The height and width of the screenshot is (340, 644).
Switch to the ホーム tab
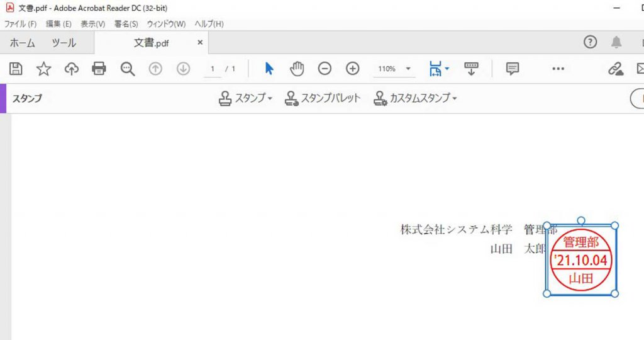coord(22,43)
